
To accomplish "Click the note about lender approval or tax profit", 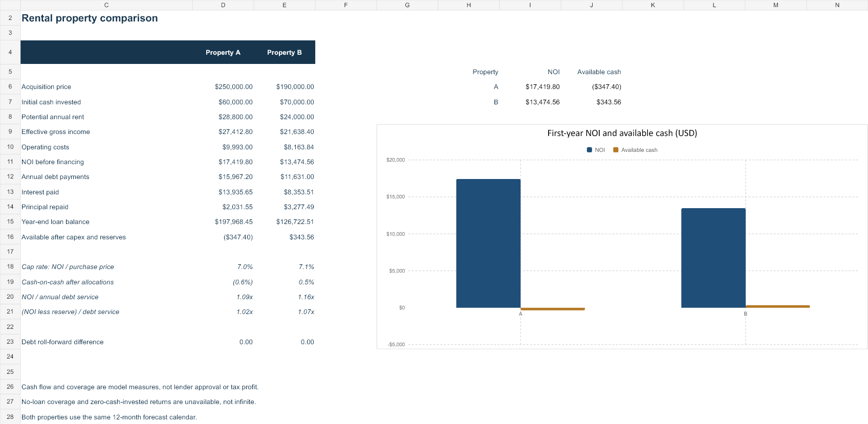I will pos(140,387).
